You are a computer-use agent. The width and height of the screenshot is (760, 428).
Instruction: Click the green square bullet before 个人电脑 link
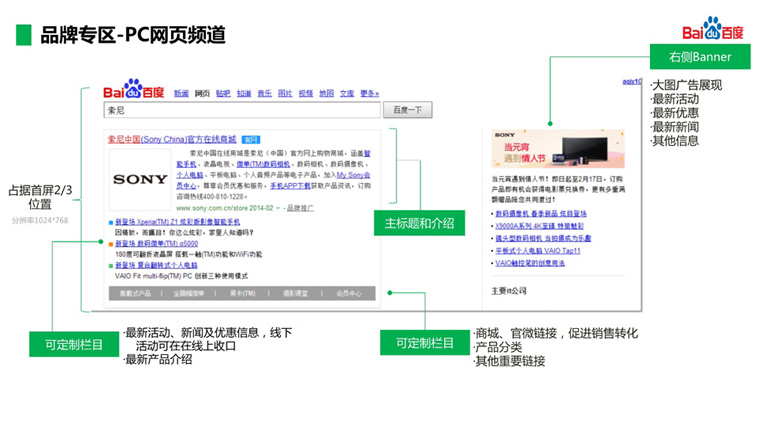(111, 266)
